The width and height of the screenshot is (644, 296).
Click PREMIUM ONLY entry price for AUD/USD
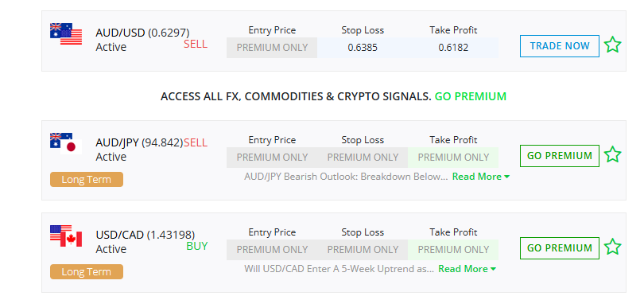[272, 48]
